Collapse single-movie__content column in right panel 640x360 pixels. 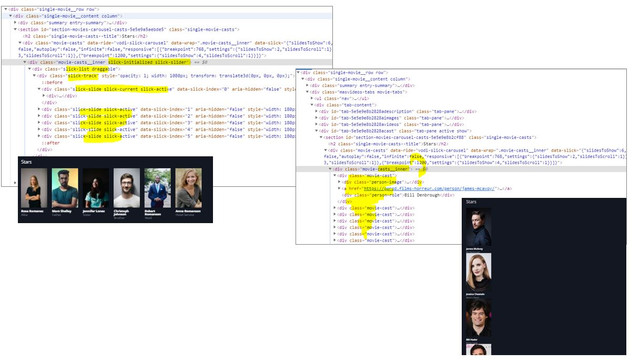click(303, 79)
